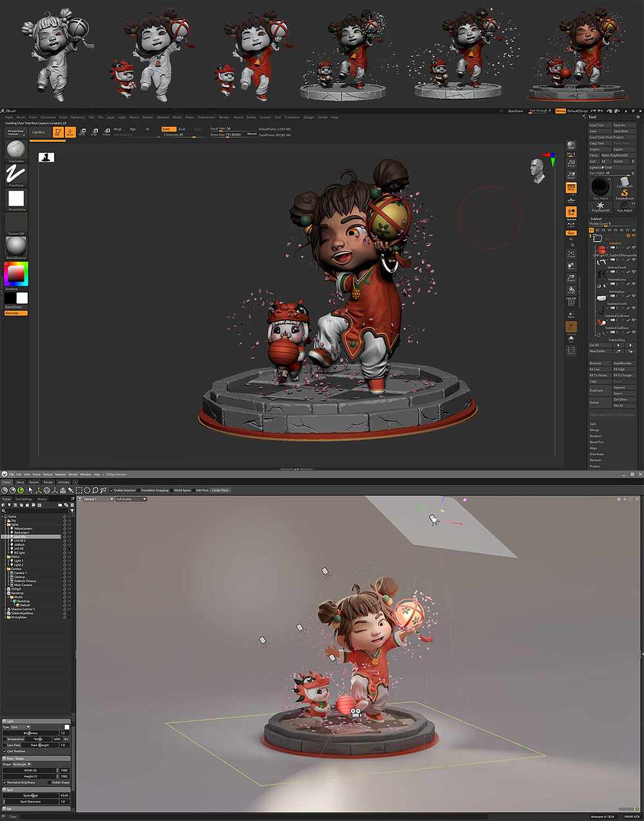
Task: Adjust the Z Intensity slider
Action: click(x=184, y=135)
